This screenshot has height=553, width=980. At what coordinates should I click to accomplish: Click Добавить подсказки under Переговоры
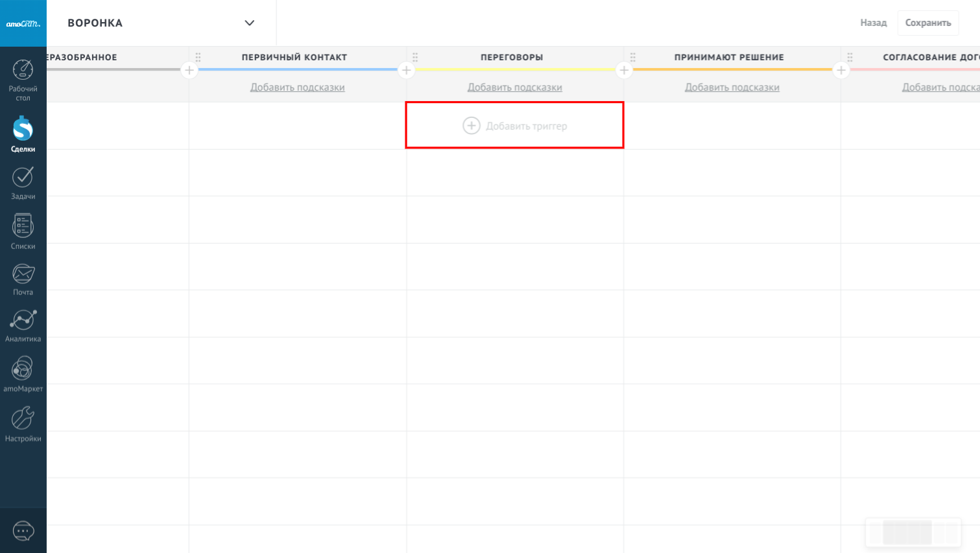(x=514, y=88)
